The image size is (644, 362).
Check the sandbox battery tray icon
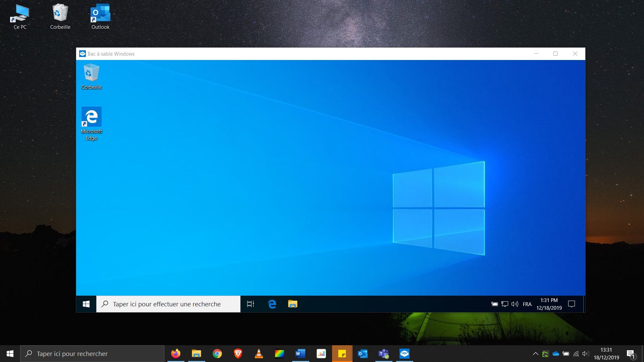[x=494, y=304]
